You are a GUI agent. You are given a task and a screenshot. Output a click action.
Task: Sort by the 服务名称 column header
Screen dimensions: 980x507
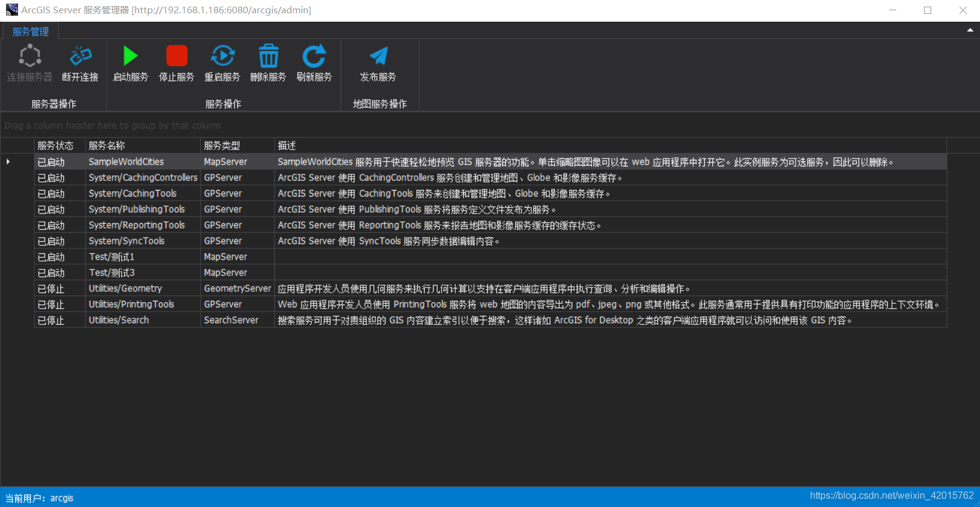[x=143, y=145]
